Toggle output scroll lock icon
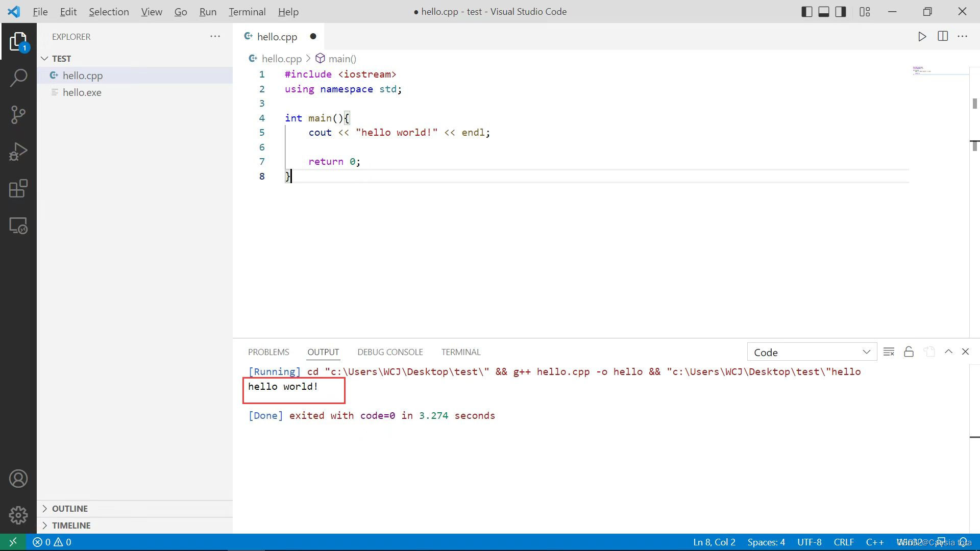 pos(909,352)
